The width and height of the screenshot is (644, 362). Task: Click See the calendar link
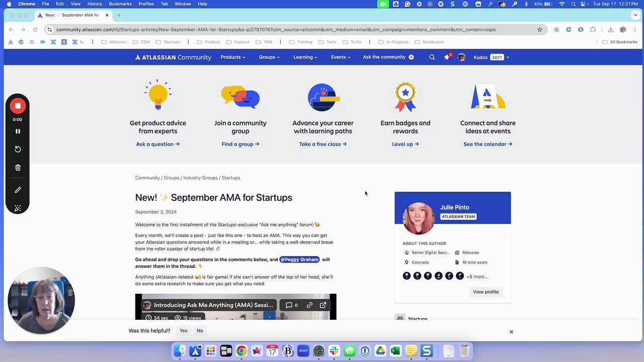(488, 144)
